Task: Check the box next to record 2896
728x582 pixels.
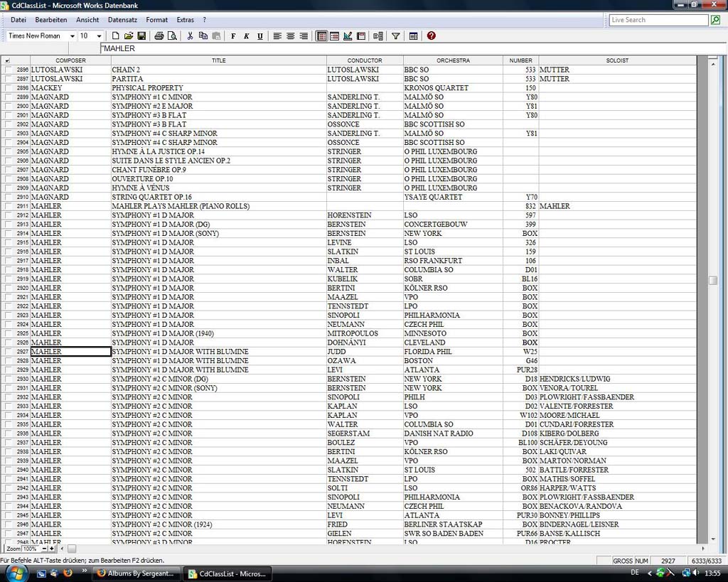Action: pos(8,70)
